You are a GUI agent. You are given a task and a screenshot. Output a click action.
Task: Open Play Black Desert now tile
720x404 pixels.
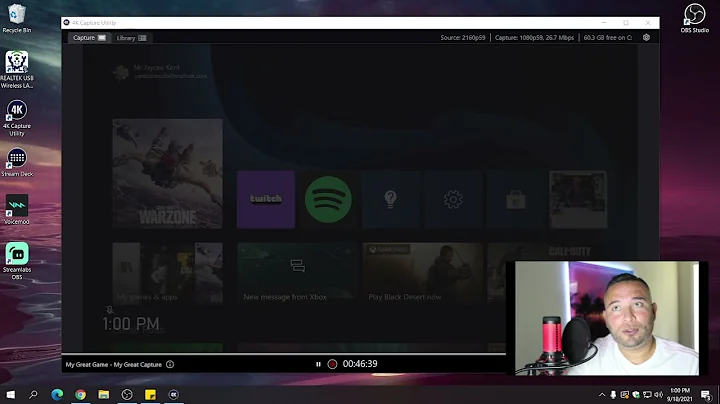pyautogui.click(x=422, y=274)
